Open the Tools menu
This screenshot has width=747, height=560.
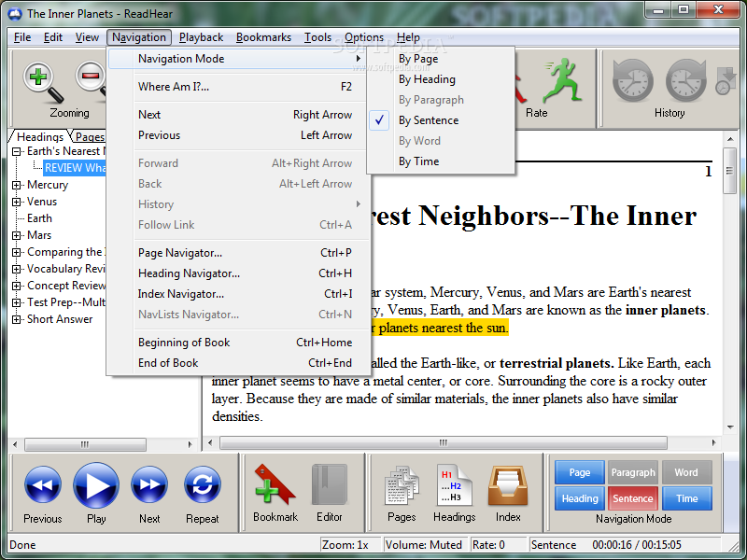[317, 37]
